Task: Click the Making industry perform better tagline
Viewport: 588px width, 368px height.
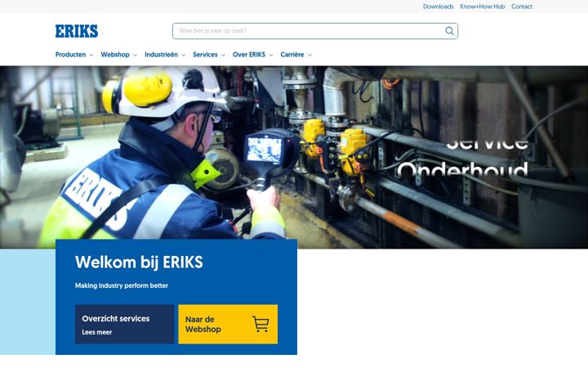Action: click(x=122, y=285)
